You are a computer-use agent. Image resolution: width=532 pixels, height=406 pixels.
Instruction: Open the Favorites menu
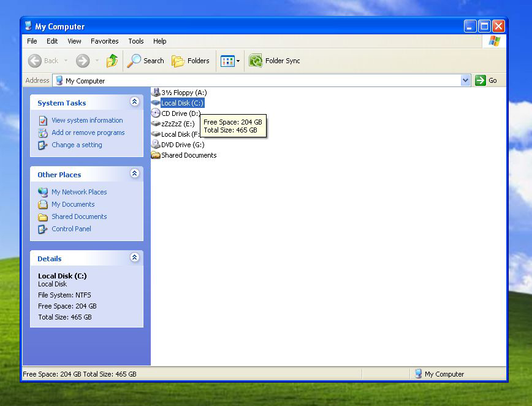pyautogui.click(x=104, y=41)
